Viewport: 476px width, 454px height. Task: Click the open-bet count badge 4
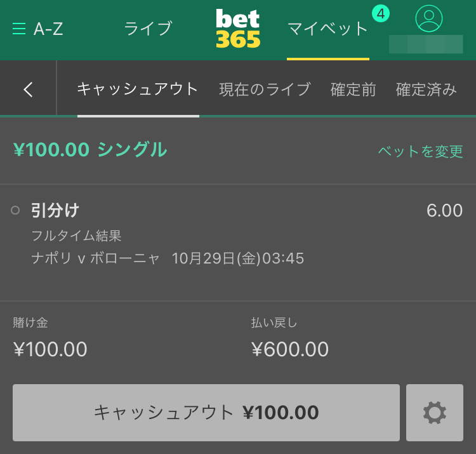pyautogui.click(x=381, y=14)
